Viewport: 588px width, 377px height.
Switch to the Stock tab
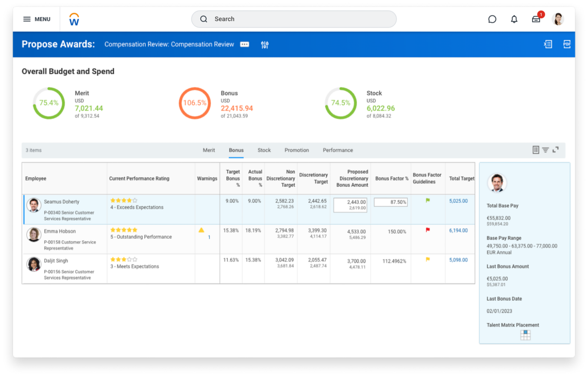coord(264,150)
